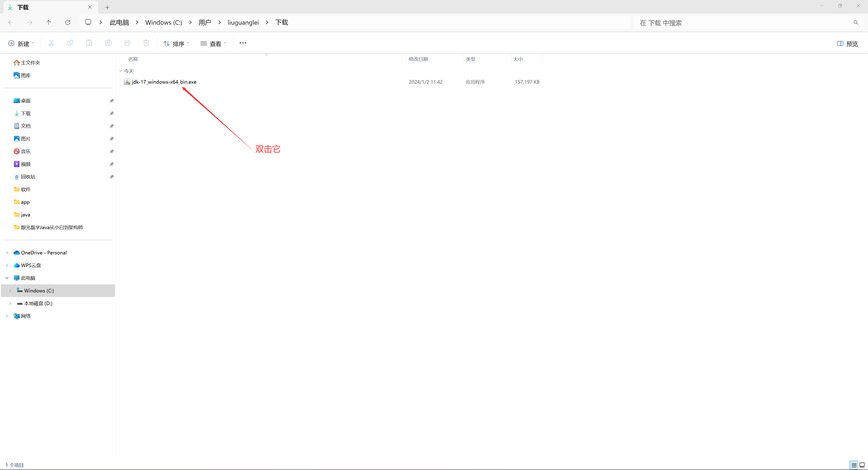Click the 157,197 KB size cell
Viewport: 868px width, 470px height.
[x=527, y=82]
